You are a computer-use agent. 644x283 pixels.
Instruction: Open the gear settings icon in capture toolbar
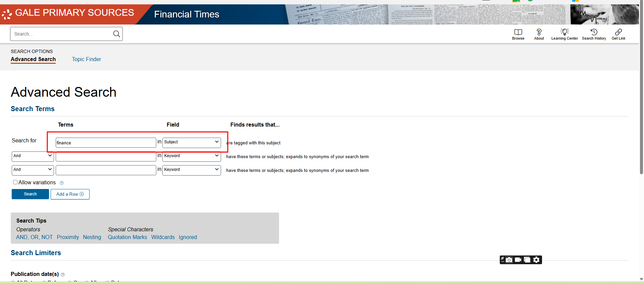536,260
